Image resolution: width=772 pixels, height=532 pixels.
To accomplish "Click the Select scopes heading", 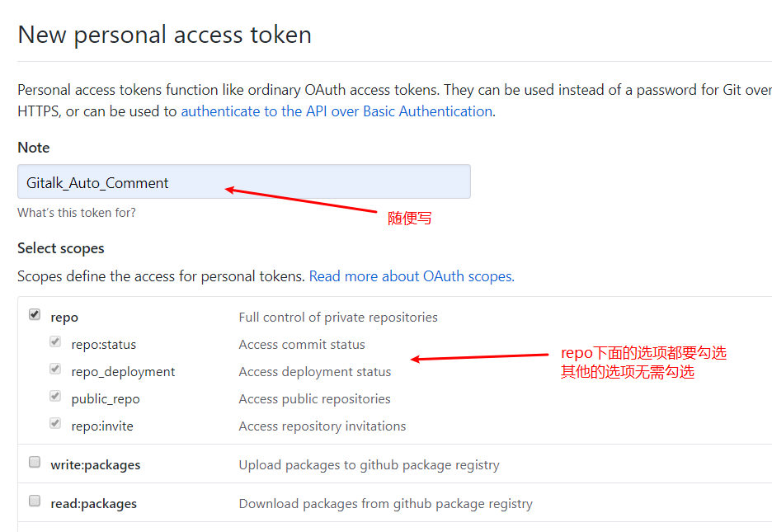I will coord(61,248).
